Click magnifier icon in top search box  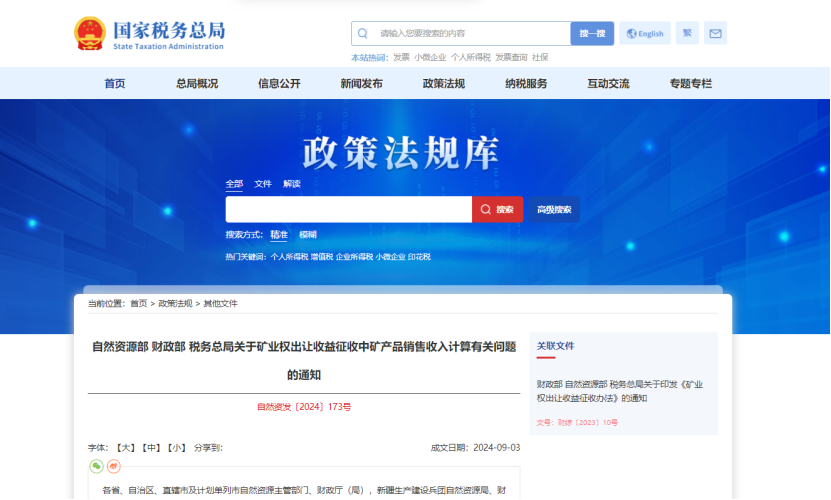pyautogui.click(x=363, y=33)
